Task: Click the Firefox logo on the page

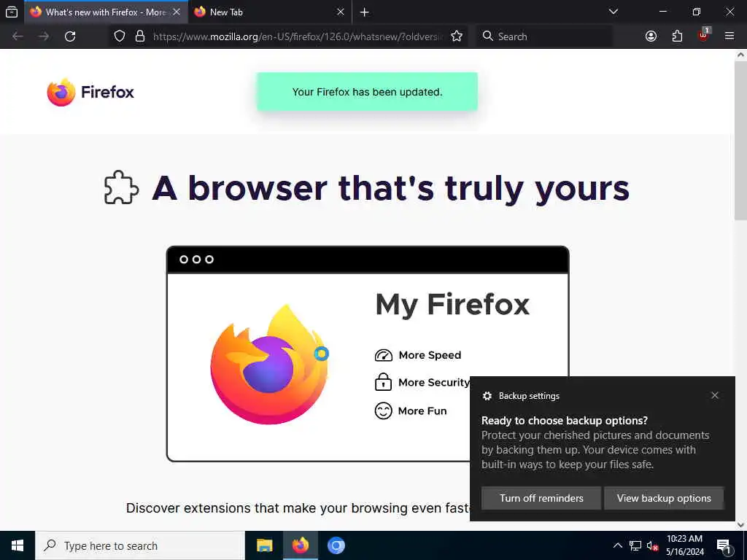Action: click(x=90, y=92)
